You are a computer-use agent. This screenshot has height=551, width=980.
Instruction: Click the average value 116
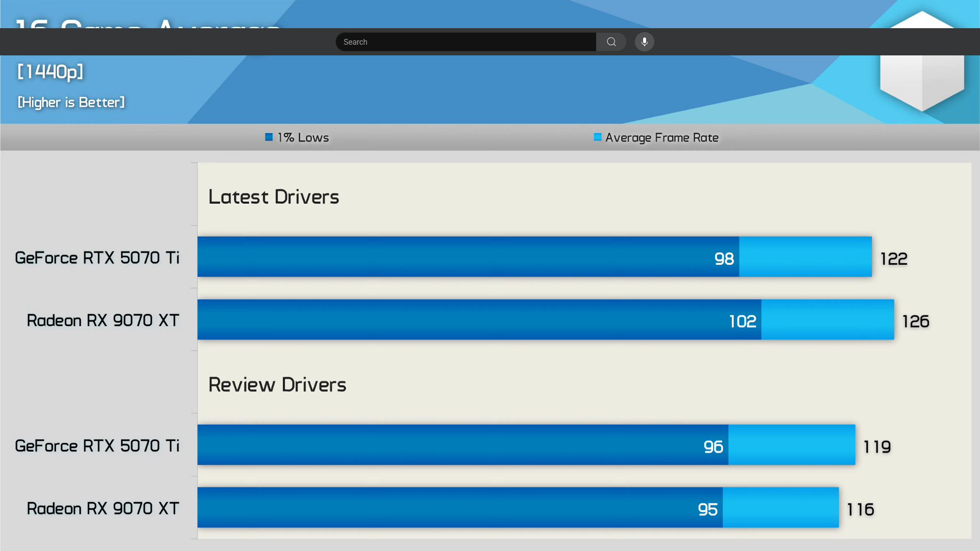click(860, 509)
